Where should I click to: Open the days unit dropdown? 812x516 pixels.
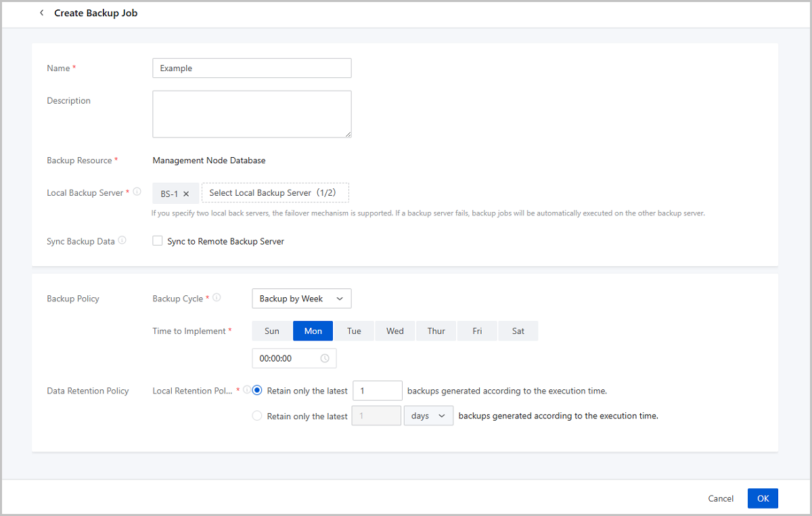tap(428, 416)
